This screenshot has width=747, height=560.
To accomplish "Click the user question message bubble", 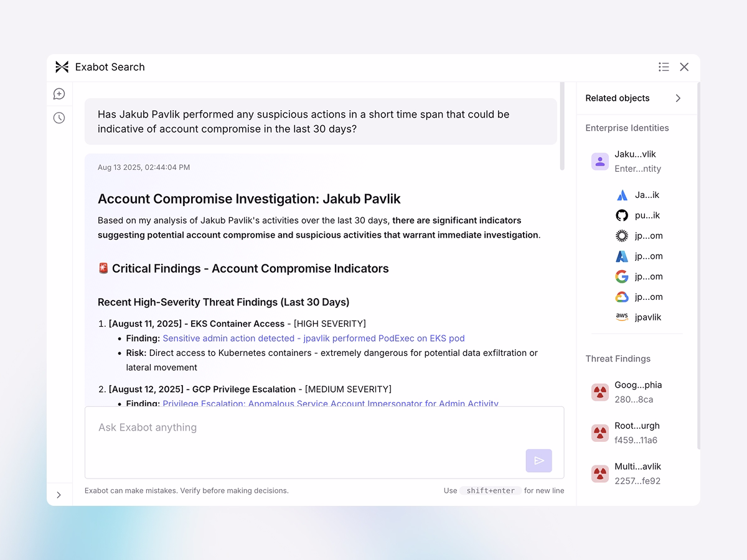I will point(321,121).
